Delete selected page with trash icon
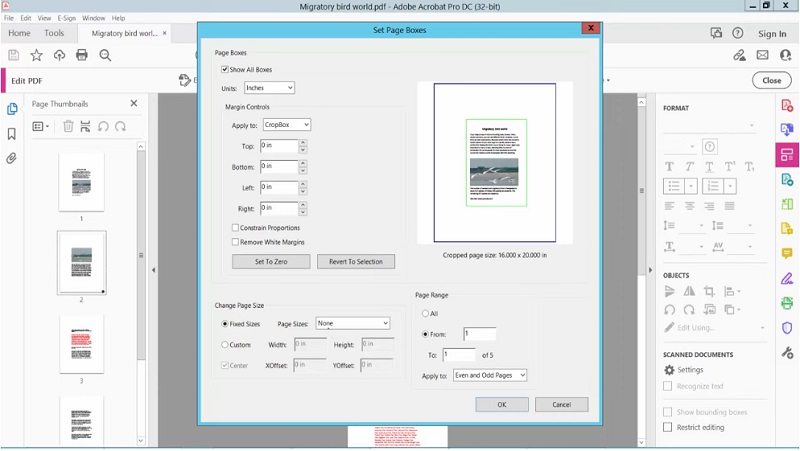Viewport: 800px width, 451px height. tap(68, 126)
